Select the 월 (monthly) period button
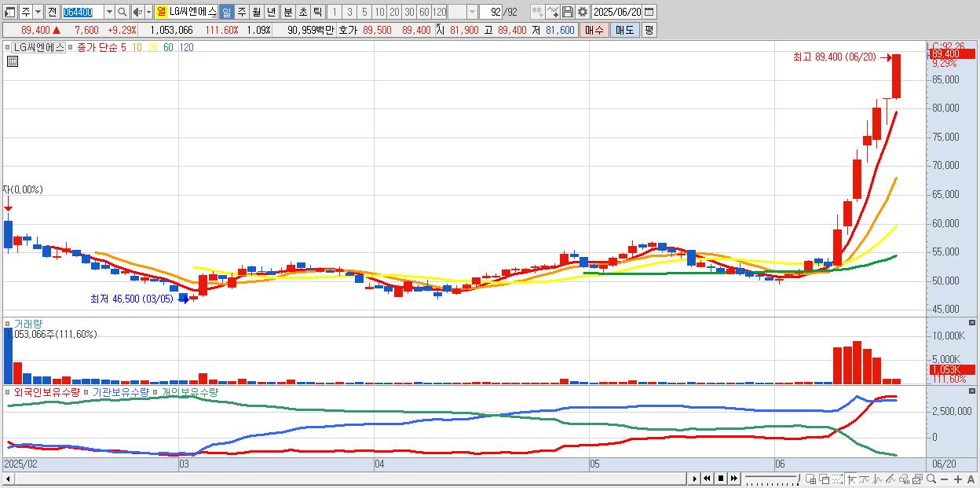The image size is (980, 488). click(x=257, y=12)
